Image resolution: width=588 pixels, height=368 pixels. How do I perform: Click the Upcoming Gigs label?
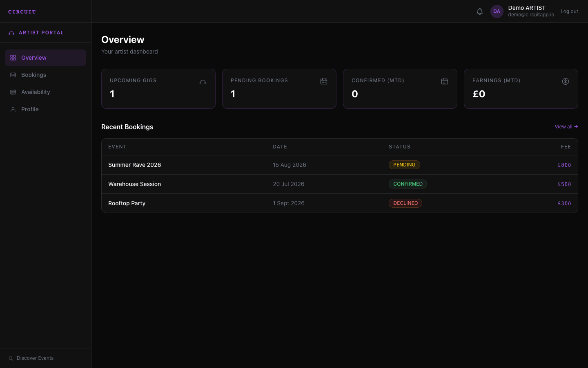(x=133, y=81)
